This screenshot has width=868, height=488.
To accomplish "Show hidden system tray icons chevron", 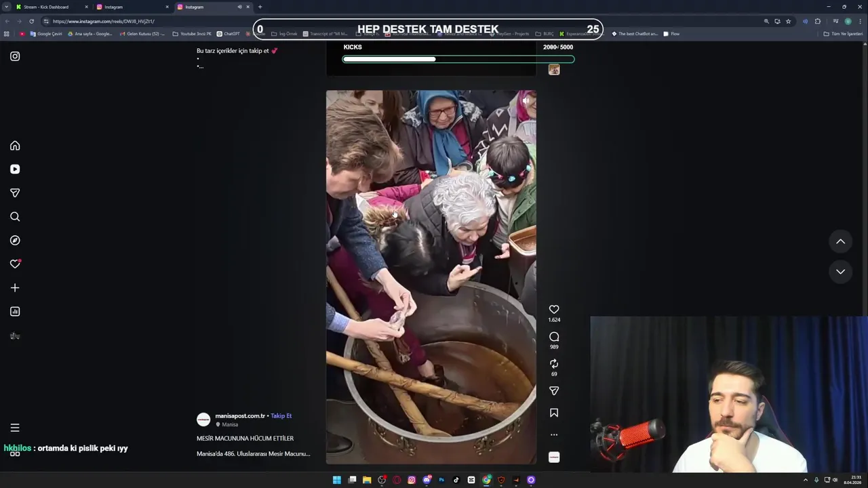I will click(806, 480).
